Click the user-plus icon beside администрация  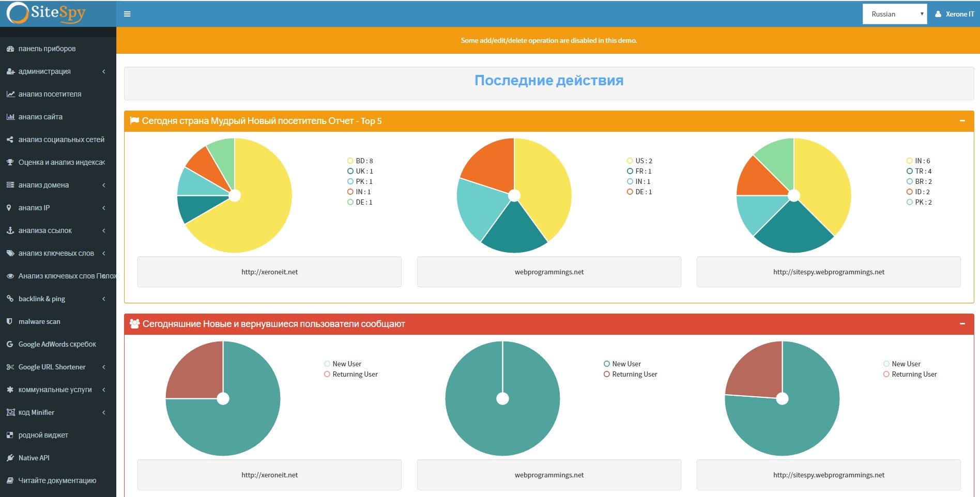10,71
